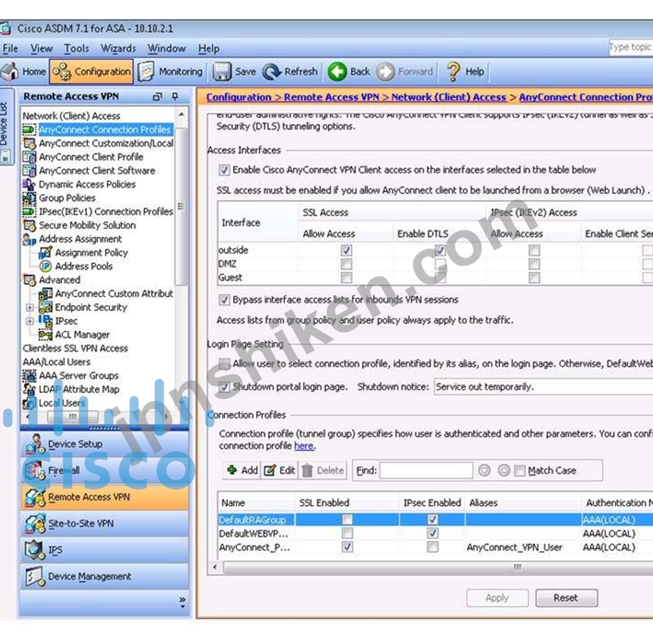The image size is (653, 644).
Task: Toggle Enable DTLS for outside interface
Action: point(440,250)
